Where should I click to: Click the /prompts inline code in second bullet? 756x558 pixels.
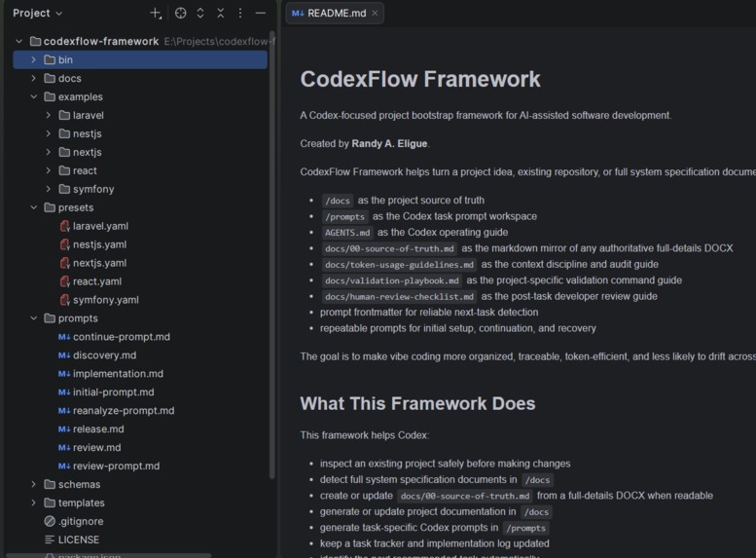tap(344, 217)
